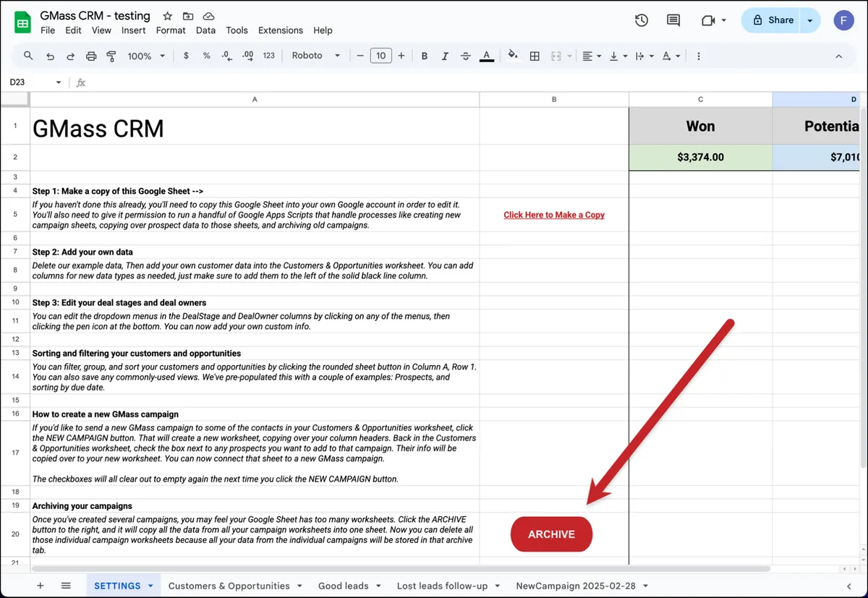Open version history clock icon
The height and width of the screenshot is (598, 868).
click(x=642, y=20)
